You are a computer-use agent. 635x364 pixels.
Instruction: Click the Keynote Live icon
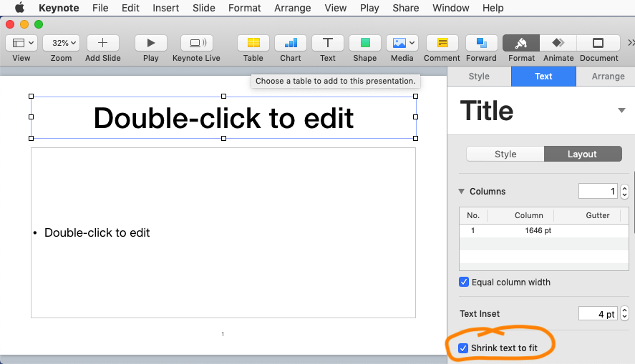tap(196, 43)
